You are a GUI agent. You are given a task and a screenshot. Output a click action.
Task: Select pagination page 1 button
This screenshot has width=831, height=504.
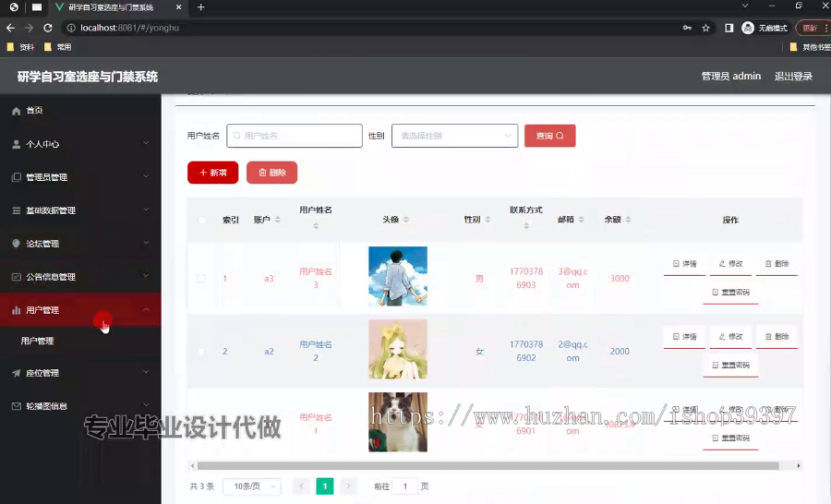[325, 486]
